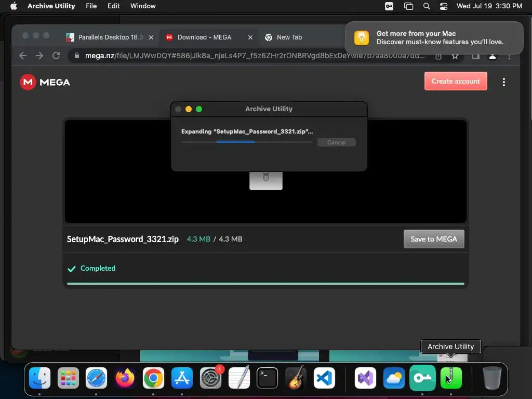This screenshot has height=399, width=532.
Task: Close the Download - MEGA tab
Action: [x=250, y=37]
